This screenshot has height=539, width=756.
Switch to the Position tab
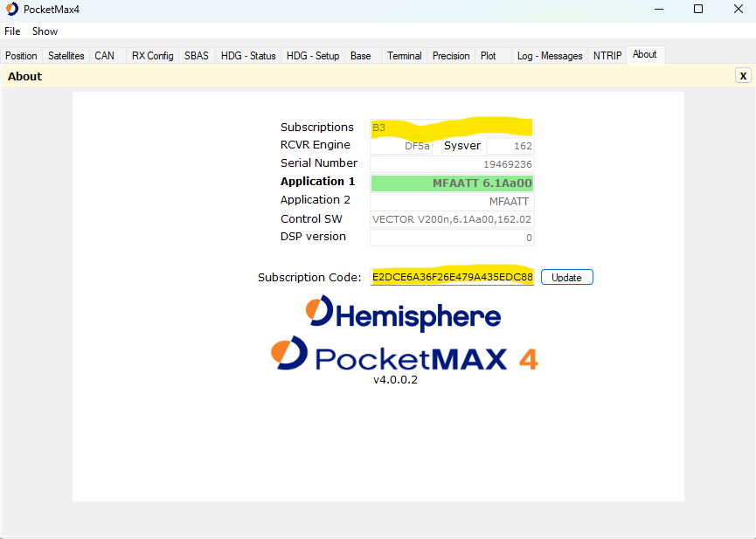click(22, 56)
